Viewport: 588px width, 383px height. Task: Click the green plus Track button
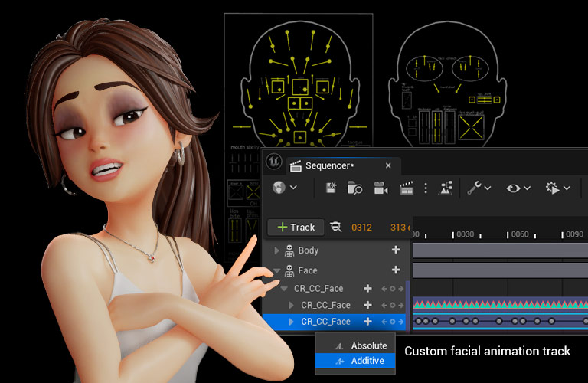pos(295,227)
